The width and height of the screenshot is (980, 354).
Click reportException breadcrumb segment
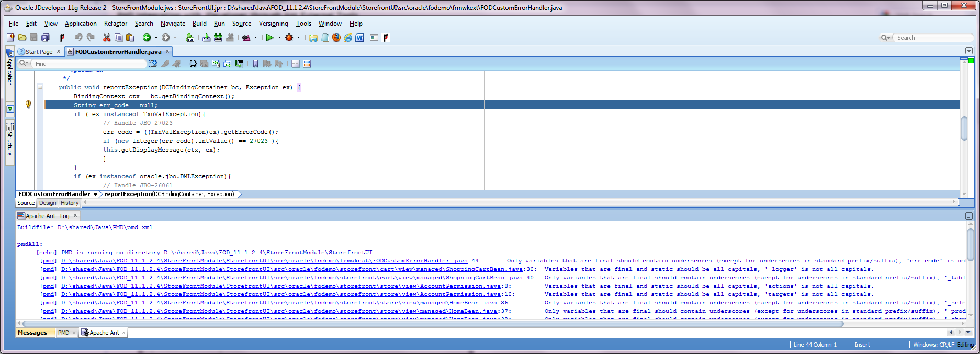click(169, 194)
